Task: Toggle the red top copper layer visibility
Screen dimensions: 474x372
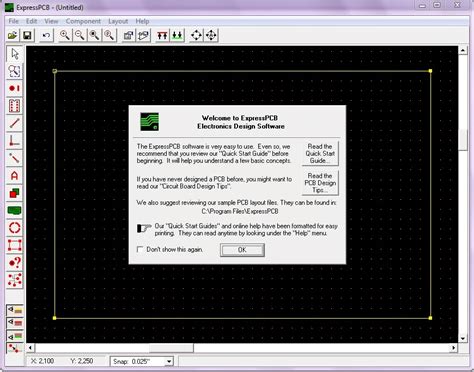Action: (15, 323)
